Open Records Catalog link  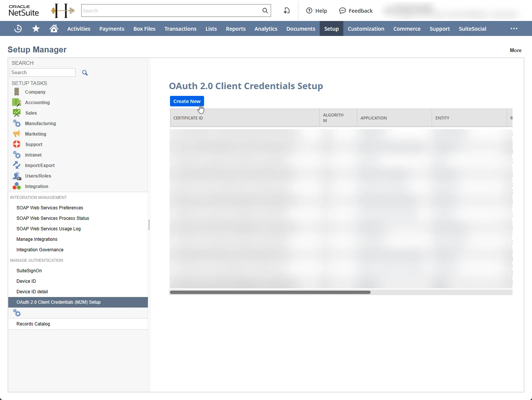(33, 324)
